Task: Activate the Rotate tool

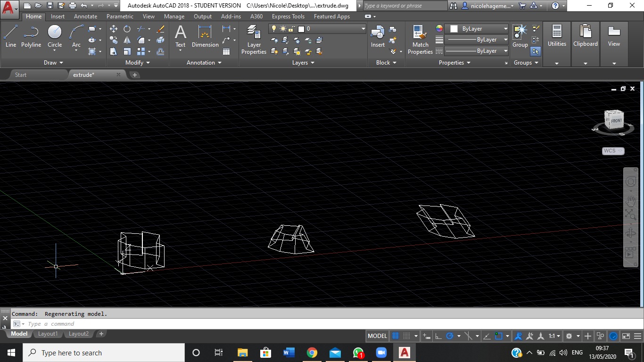Action: pyautogui.click(x=126, y=28)
